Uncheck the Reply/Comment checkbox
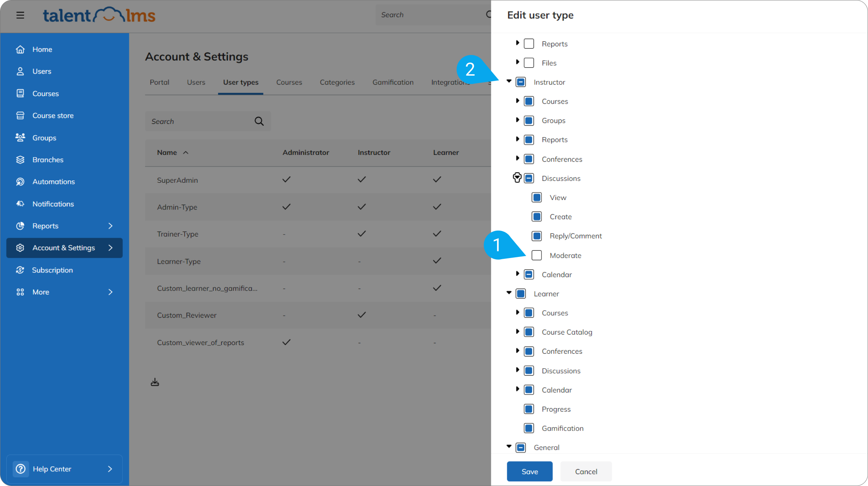This screenshot has width=868, height=486. [x=537, y=236]
